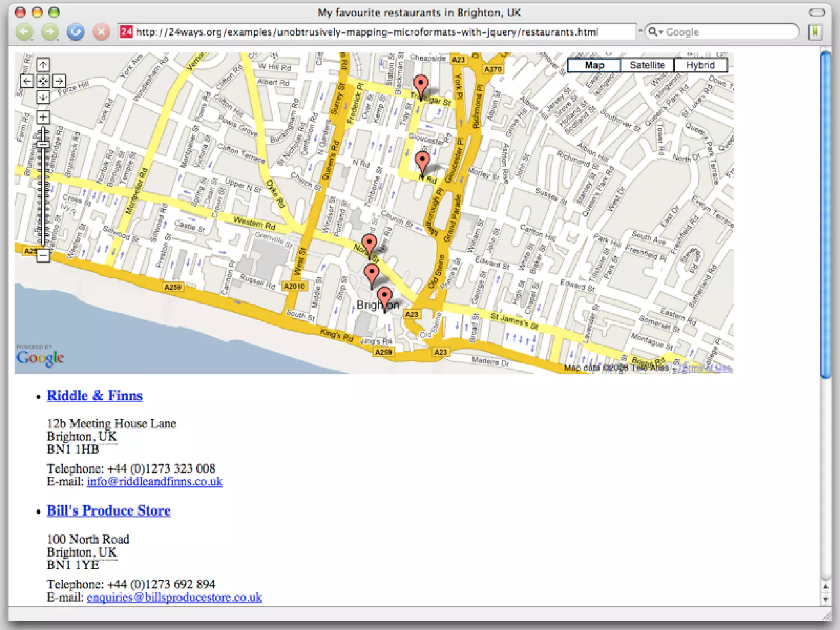Click the blue vertical scrollbar thumb

point(825,215)
